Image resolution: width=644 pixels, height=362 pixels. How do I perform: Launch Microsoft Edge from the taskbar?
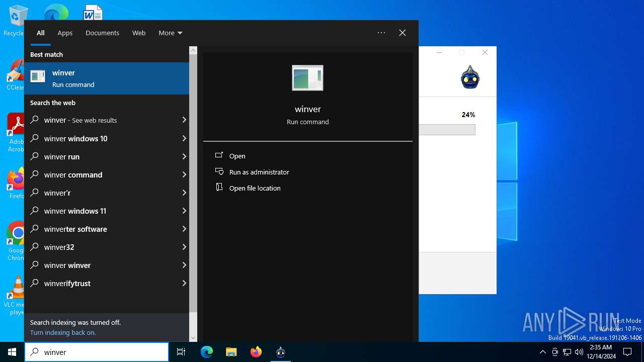[x=207, y=352]
